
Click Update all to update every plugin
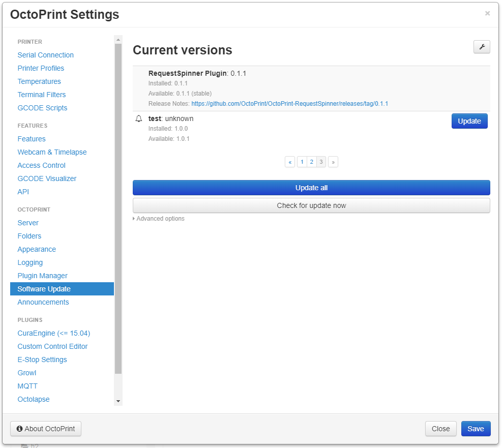pos(311,187)
